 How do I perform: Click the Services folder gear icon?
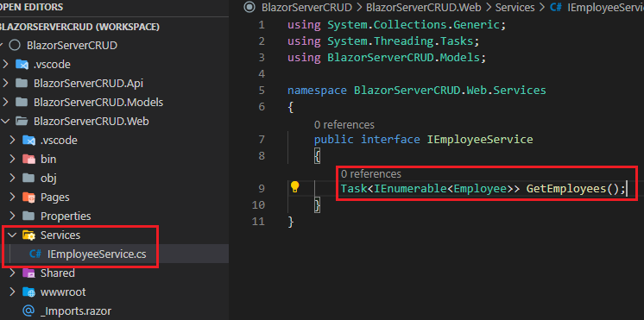(28, 235)
